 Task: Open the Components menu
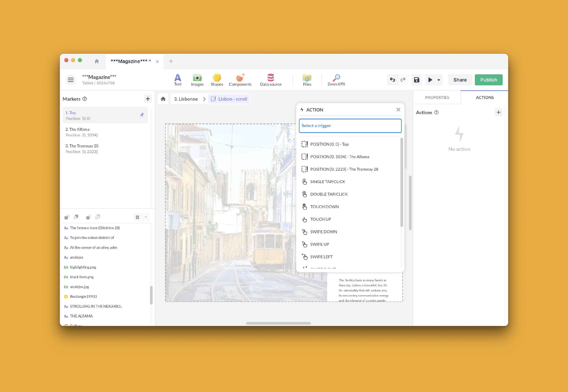pyautogui.click(x=240, y=80)
